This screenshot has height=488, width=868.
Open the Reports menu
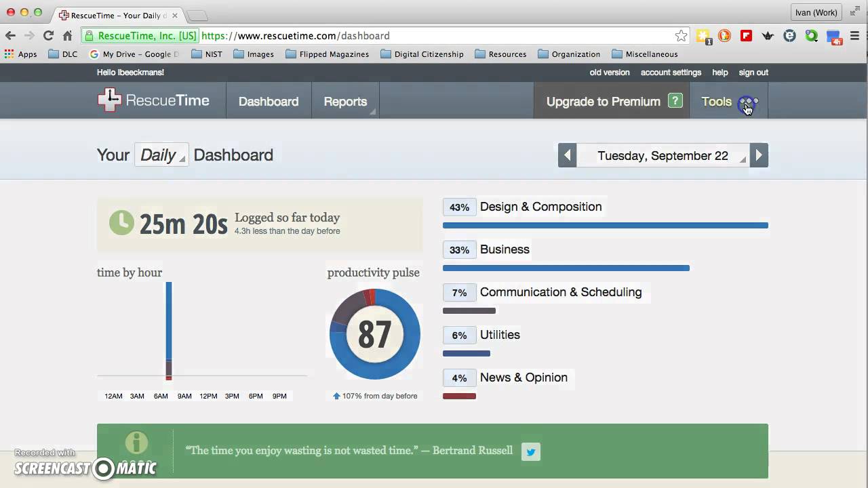tap(345, 101)
